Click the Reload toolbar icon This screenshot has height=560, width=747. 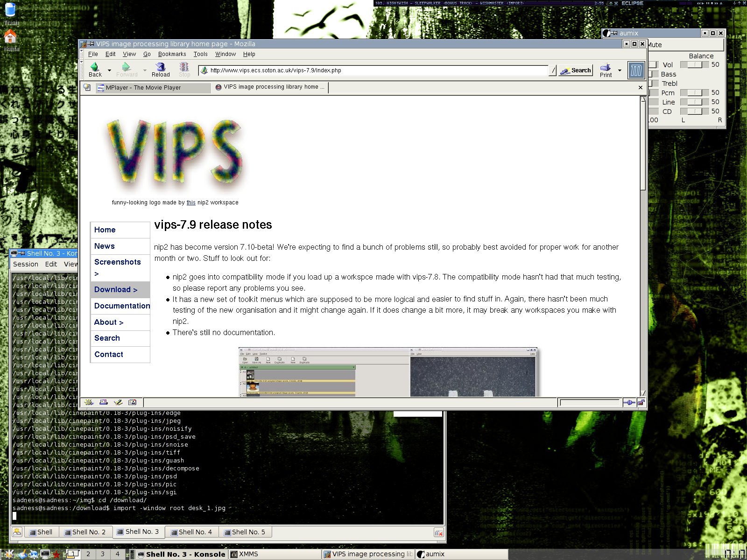[161, 70]
